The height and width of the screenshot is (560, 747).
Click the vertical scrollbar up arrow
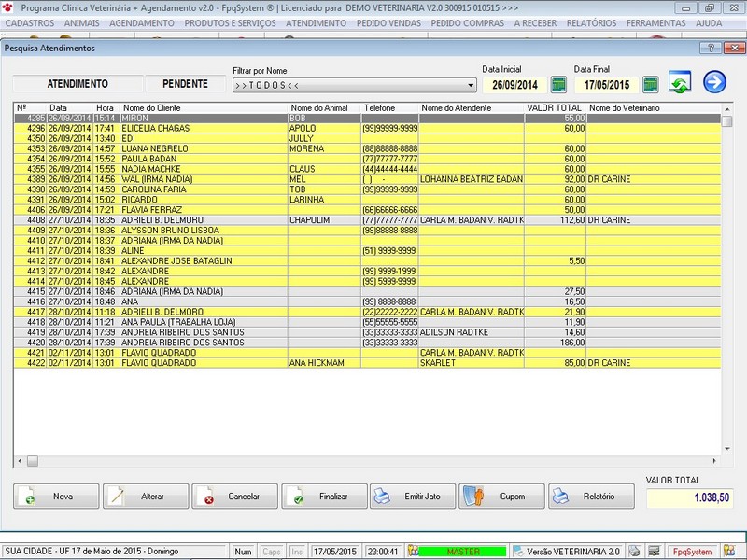tap(727, 108)
